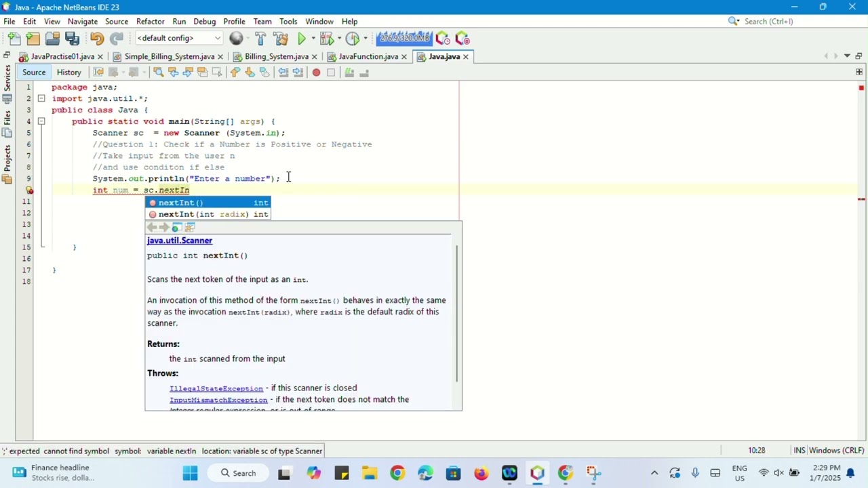Screen dimensions: 868x488
Task: Toggle Rectangular Selection mode
Action: pyautogui.click(x=217, y=73)
